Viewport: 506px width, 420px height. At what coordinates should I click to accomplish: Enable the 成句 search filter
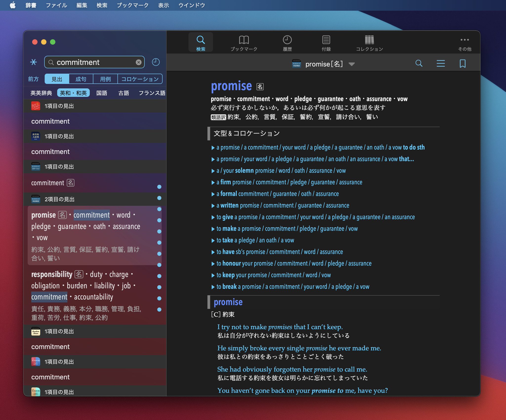click(x=81, y=79)
